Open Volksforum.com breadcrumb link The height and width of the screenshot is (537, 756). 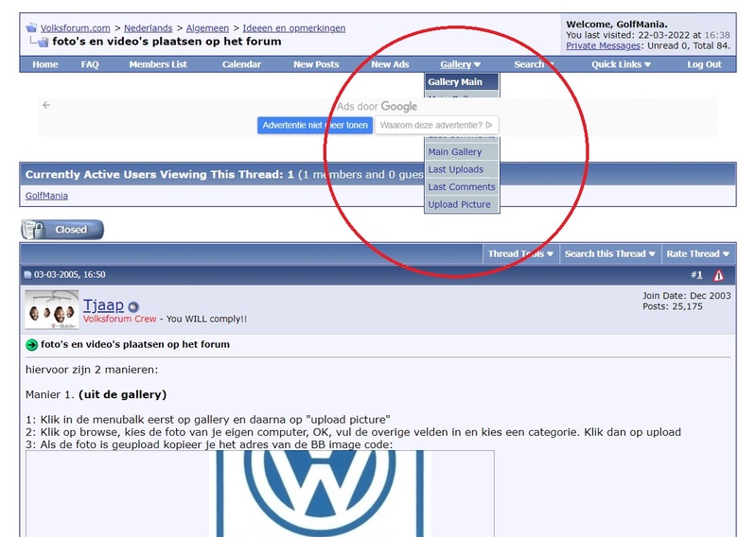tap(75, 28)
